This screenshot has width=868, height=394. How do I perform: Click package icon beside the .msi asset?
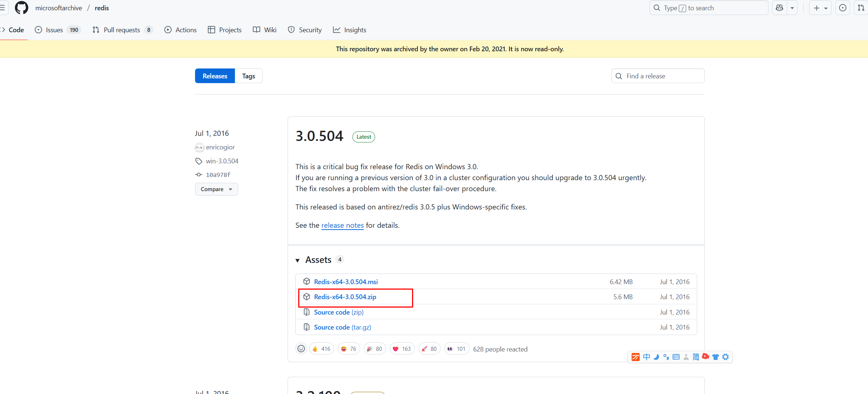[x=307, y=281]
